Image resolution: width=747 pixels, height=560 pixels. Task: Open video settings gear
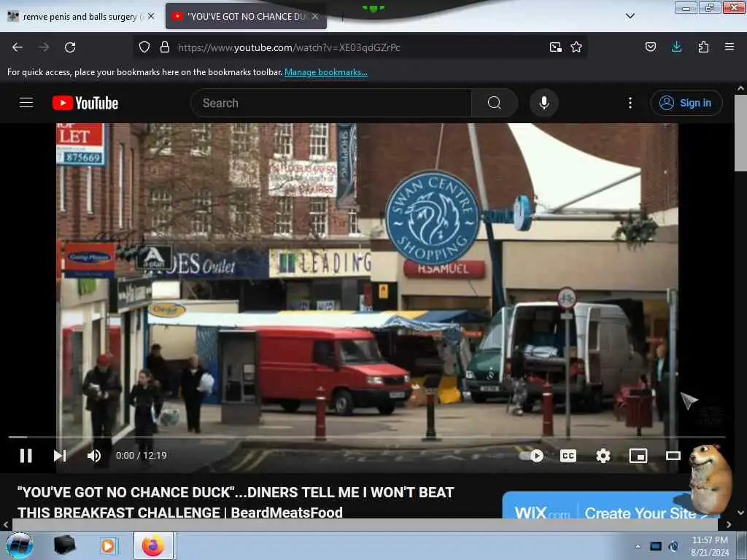(x=603, y=456)
